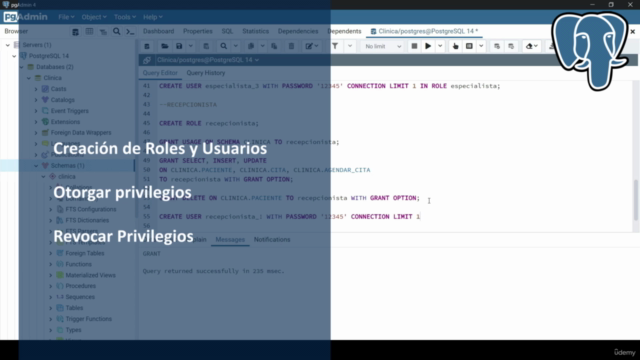Click the query tool first toolbar icon
Image resolution: width=640 pixels, height=360 pixels.
[147, 46]
